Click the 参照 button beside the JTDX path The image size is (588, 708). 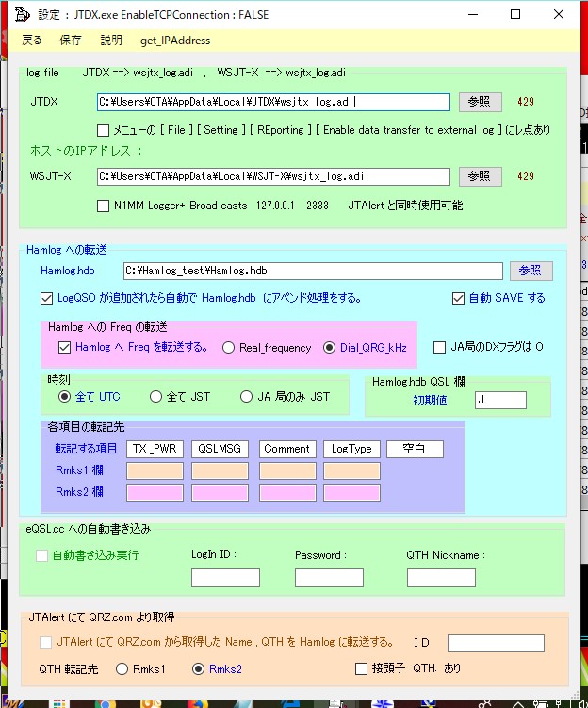click(x=481, y=102)
